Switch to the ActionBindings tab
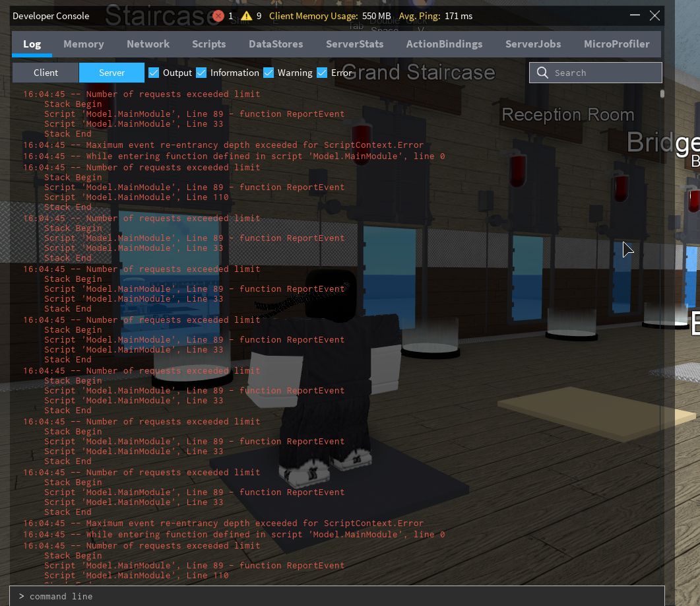Image resolution: width=700 pixels, height=606 pixels. [444, 44]
